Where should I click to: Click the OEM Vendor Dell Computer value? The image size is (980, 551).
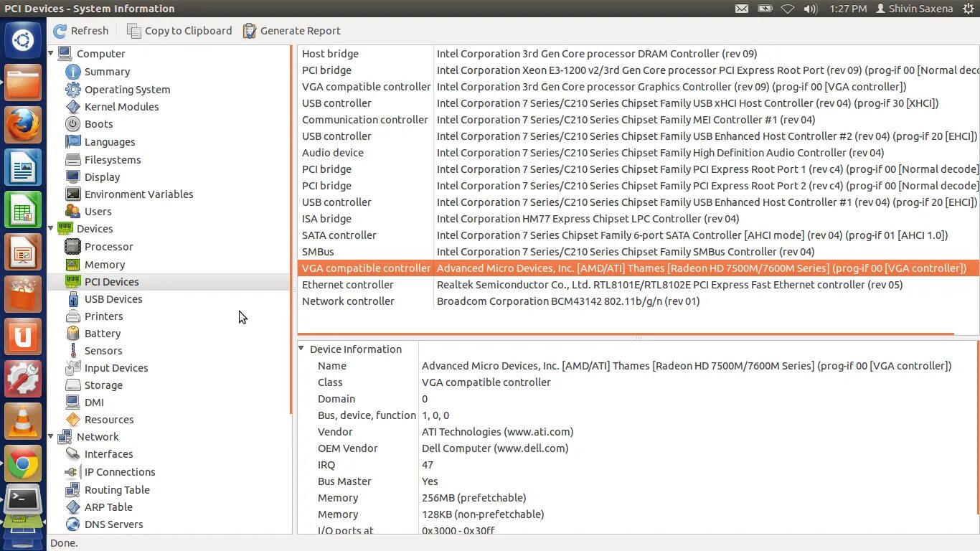pyautogui.click(x=495, y=448)
